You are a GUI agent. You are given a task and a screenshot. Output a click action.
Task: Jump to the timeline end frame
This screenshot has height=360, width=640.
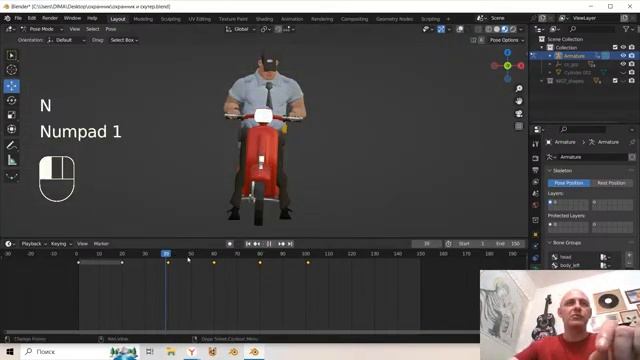click(x=290, y=244)
